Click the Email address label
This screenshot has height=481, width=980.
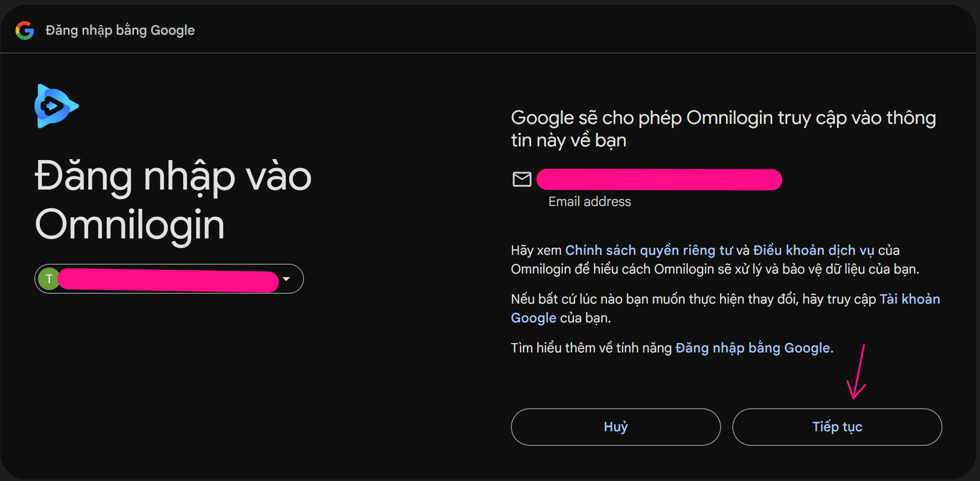click(x=590, y=202)
